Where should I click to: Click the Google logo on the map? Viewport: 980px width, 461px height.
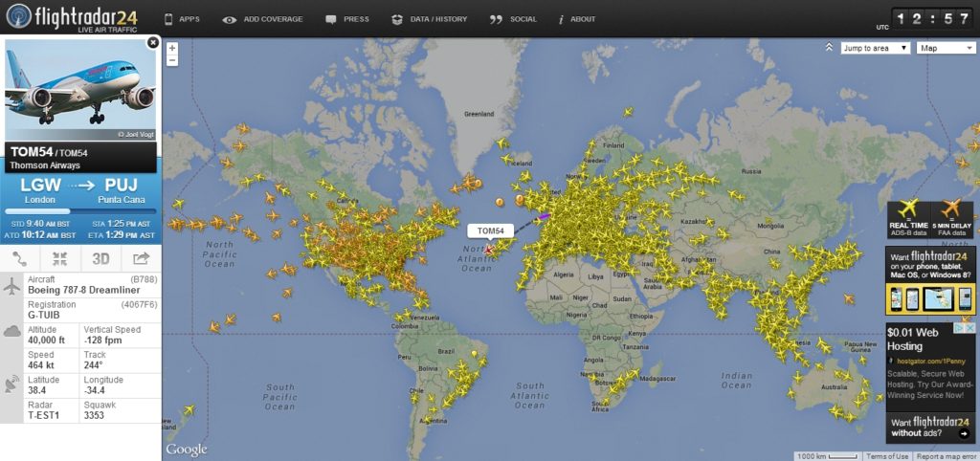click(x=186, y=450)
